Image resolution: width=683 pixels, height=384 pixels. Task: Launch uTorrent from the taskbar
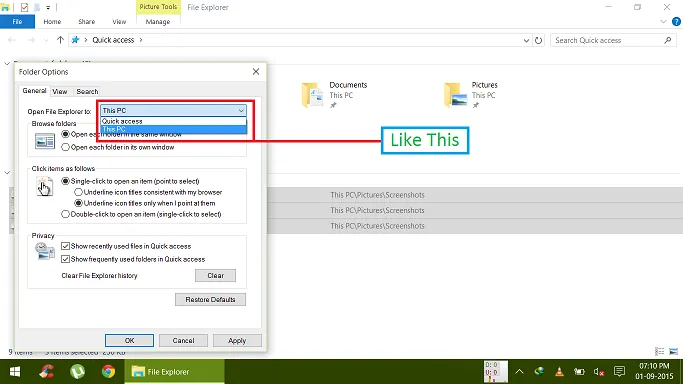[78, 371]
